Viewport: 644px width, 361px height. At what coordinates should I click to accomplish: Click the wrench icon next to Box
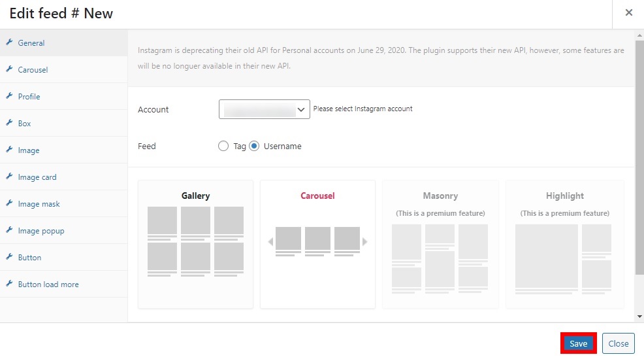[9, 122]
